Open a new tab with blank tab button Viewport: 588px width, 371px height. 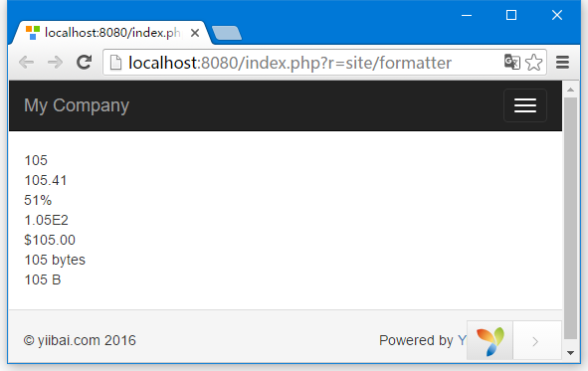tap(227, 33)
